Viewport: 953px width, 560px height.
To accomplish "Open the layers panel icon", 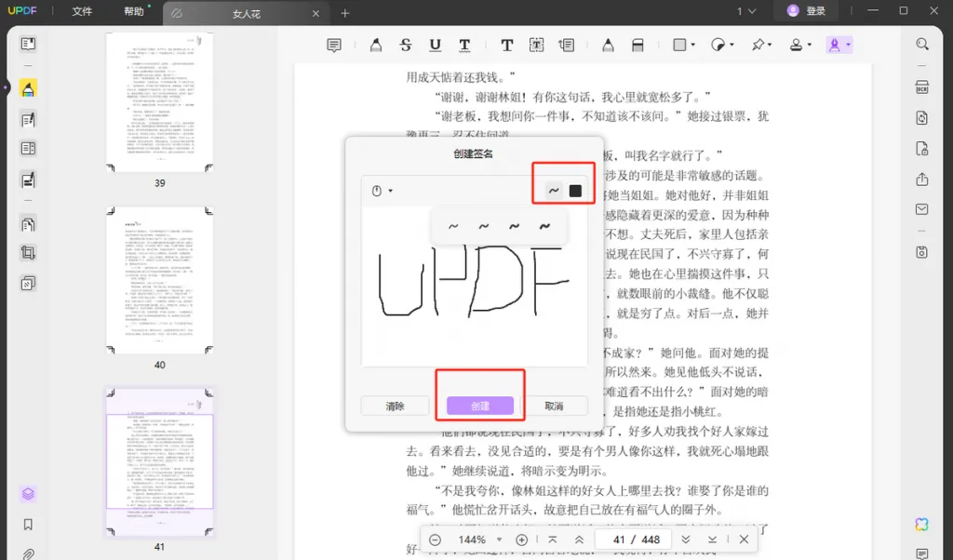I will coord(28,494).
